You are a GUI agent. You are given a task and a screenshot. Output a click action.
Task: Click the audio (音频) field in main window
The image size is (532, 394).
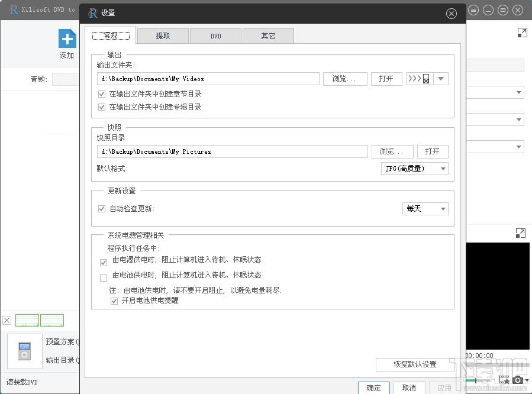pyautogui.click(x=66, y=79)
